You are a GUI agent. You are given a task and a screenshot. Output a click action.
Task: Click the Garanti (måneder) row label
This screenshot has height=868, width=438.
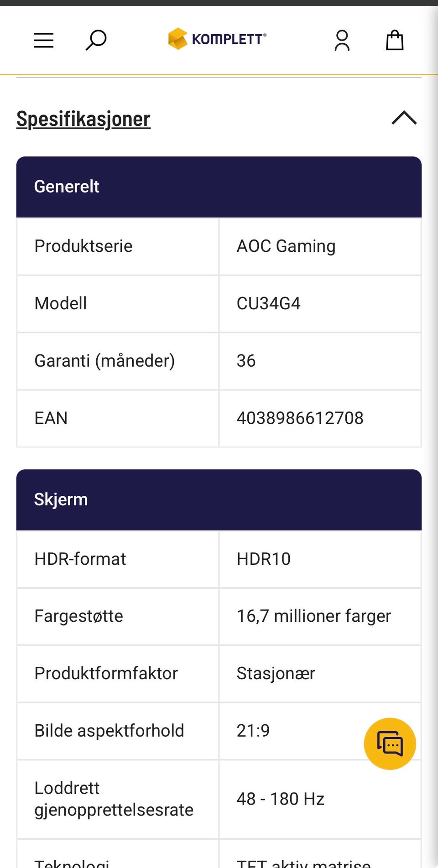(x=104, y=361)
